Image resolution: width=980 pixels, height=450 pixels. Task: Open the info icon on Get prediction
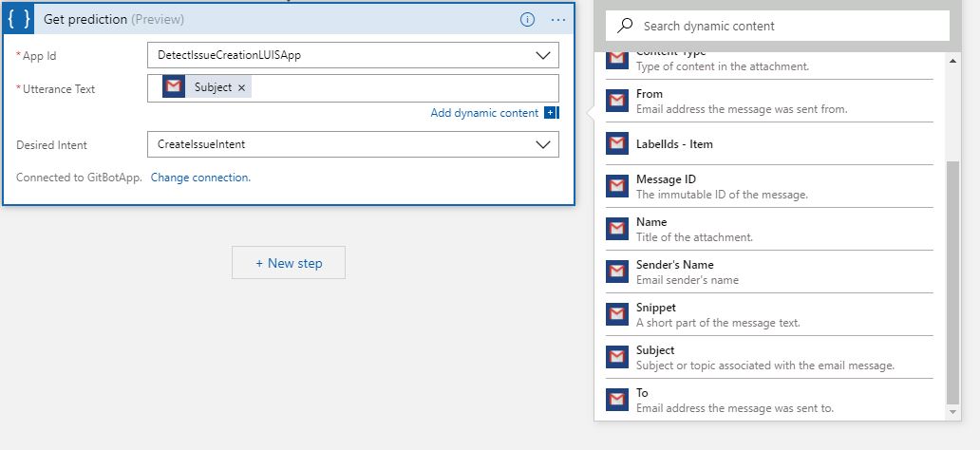527,19
